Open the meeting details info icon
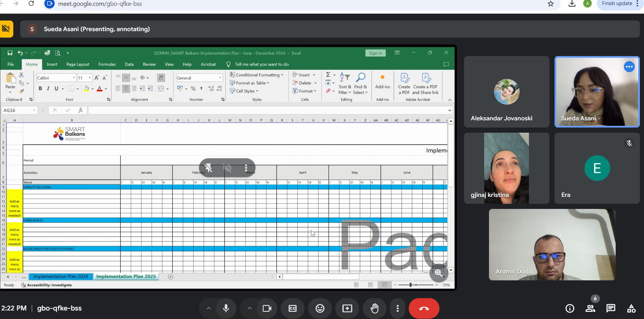The width and height of the screenshot is (644, 319). point(570,308)
